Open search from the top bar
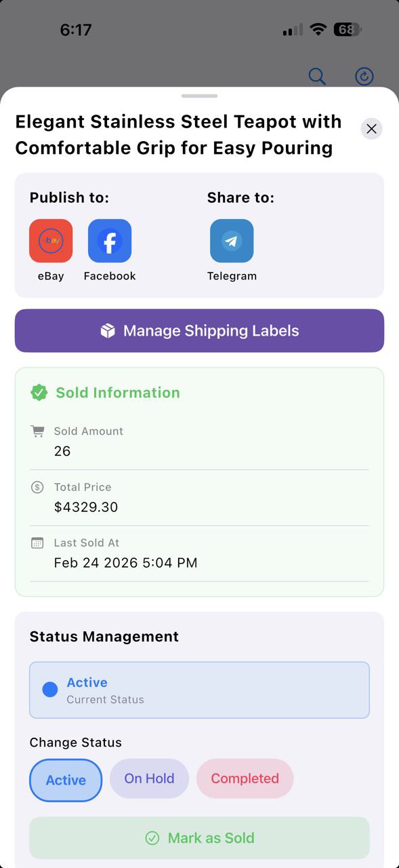The height and width of the screenshot is (868, 399). pyautogui.click(x=316, y=76)
